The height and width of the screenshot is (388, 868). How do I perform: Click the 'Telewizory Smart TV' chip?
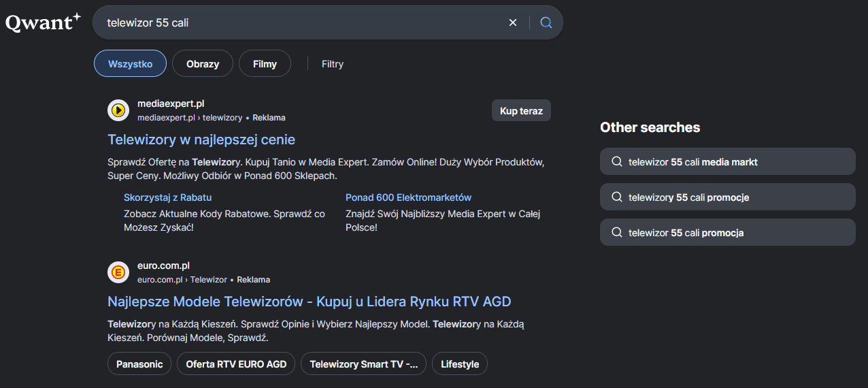click(363, 364)
